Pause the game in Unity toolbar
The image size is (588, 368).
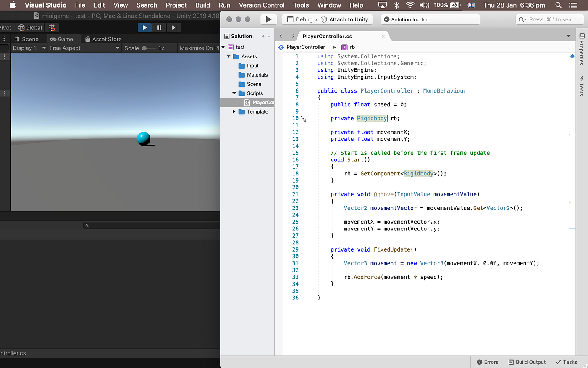tap(159, 27)
